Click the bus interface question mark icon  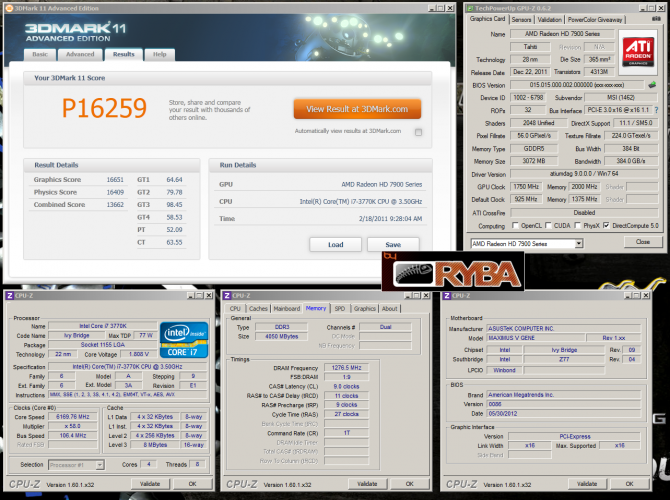pyautogui.click(x=656, y=110)
